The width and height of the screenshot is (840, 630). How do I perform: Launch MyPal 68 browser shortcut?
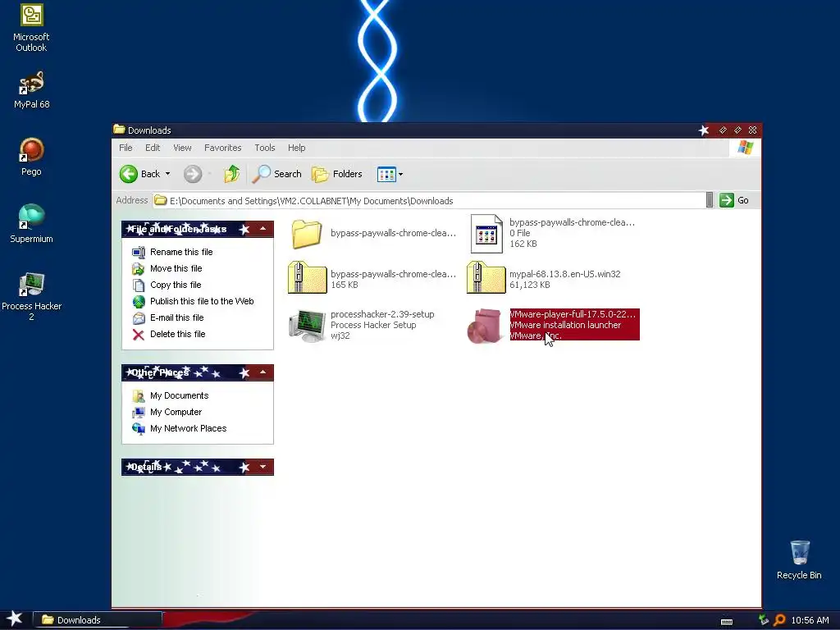31,90
